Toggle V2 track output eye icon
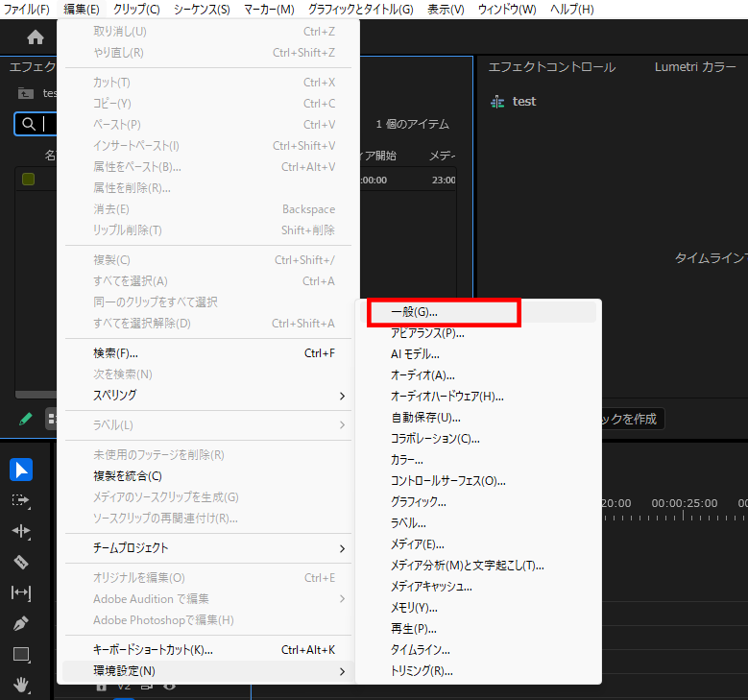 tap(170, 688)
